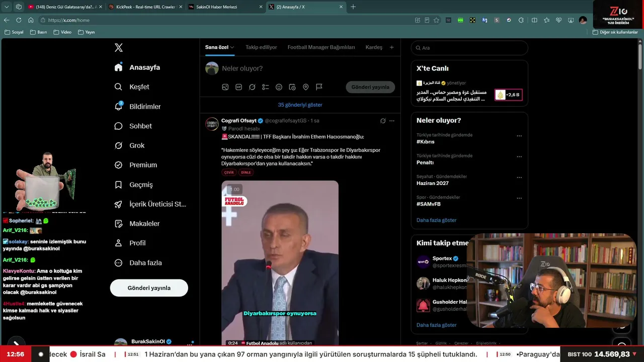Open İçerik Üreticisi Stüdyosu in sidebar
Viewport: 644px width, 362px height.
[x=150, y=204]
